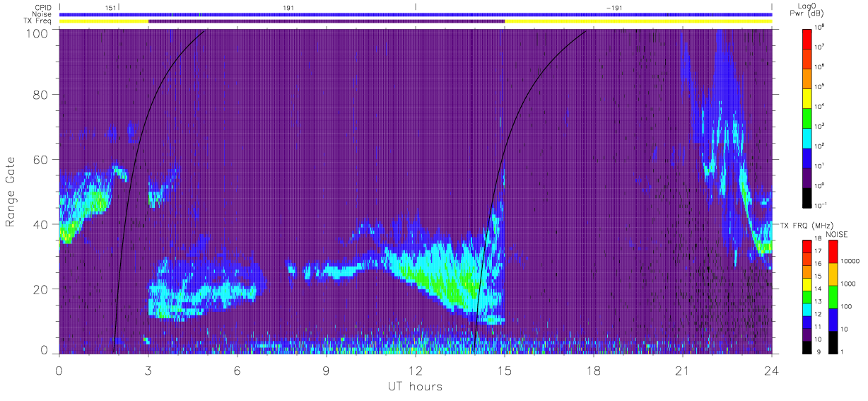Click the x-axis tick label '6'
This screenshot has height=401, width=868.
point(237,371)
